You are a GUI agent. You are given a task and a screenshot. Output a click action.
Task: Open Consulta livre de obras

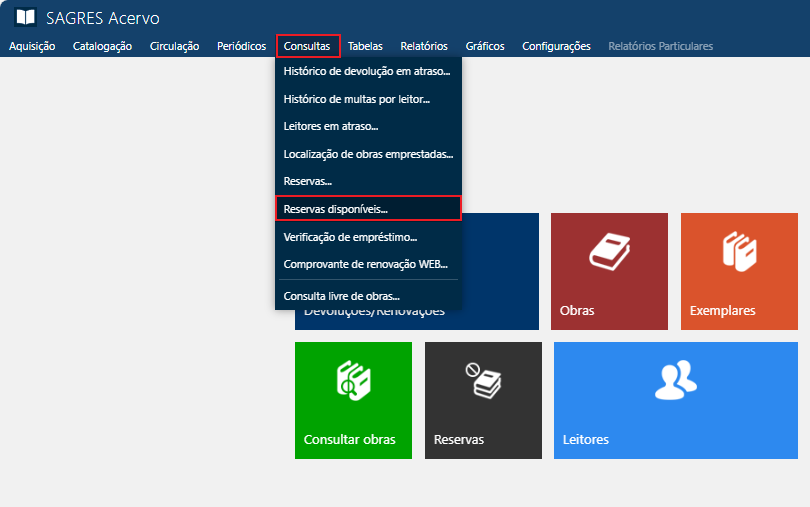tap(342, 296)
